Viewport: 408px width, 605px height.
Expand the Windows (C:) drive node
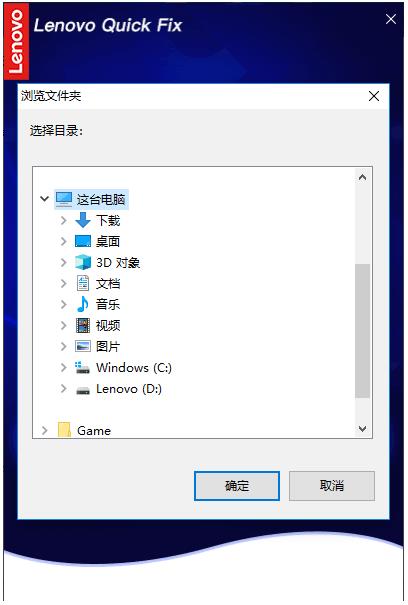coord(64,367)
